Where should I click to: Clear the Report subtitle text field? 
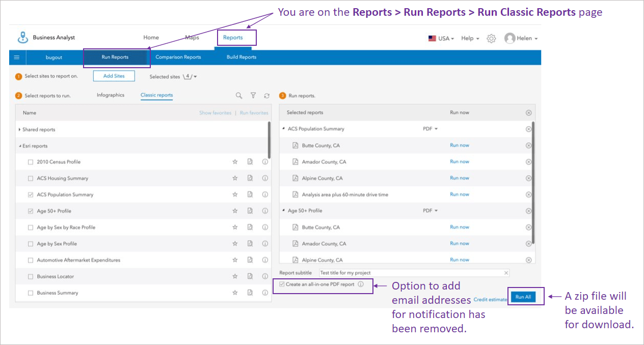coord(506,272)
